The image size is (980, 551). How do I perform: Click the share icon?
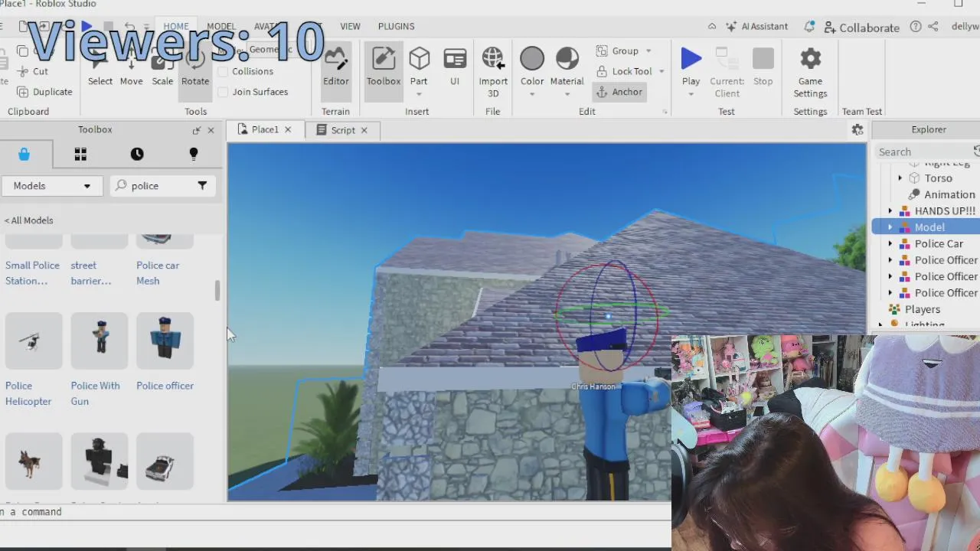click(x=933, y=27)
